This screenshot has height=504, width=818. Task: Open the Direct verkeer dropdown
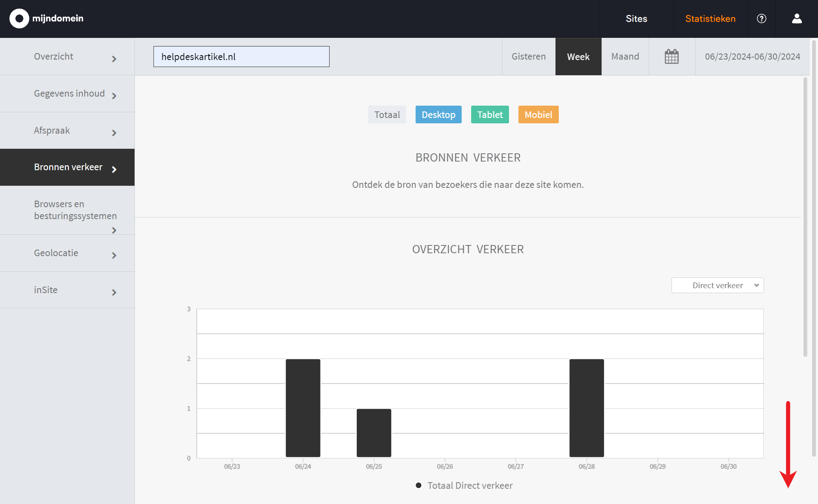point(717,285)
